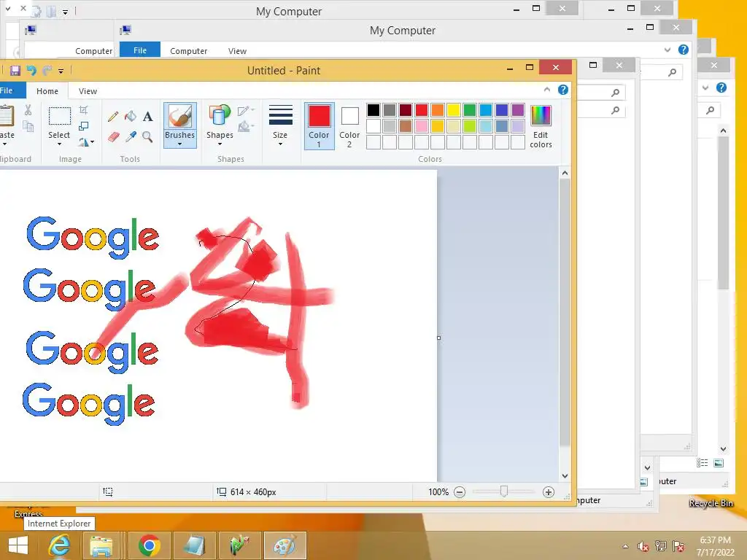Switch to the Paint Home tab
The height and width of the screenshot is (560, 747).
[x=47, y=91]
